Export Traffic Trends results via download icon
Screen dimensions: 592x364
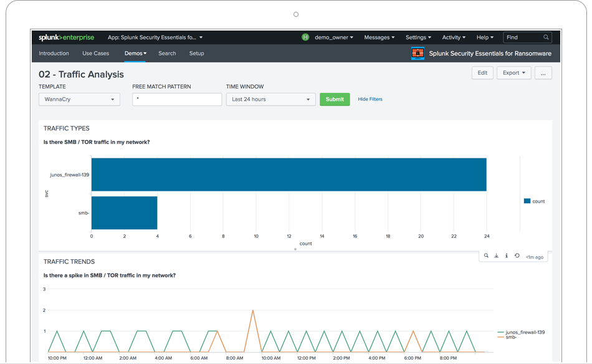click(x=497, y=256)
